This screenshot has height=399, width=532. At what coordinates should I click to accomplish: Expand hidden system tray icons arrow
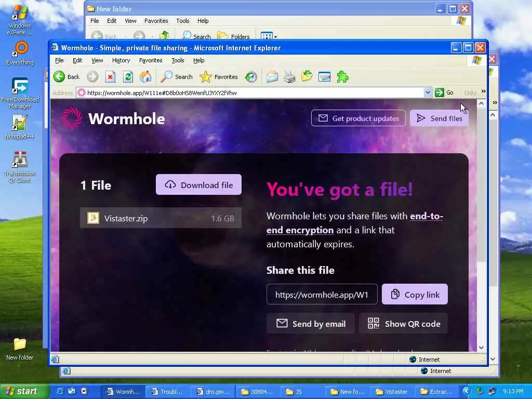coord(467,391)
